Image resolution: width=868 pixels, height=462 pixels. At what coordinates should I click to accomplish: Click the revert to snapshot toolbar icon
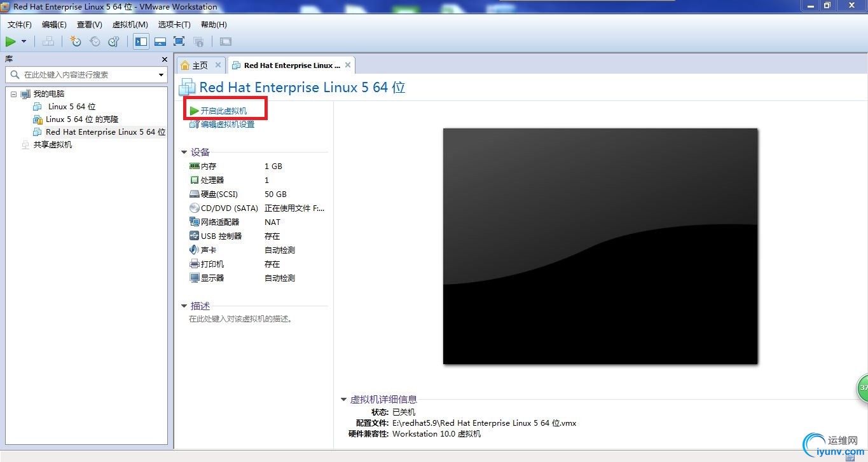click(x=95, y=42)
